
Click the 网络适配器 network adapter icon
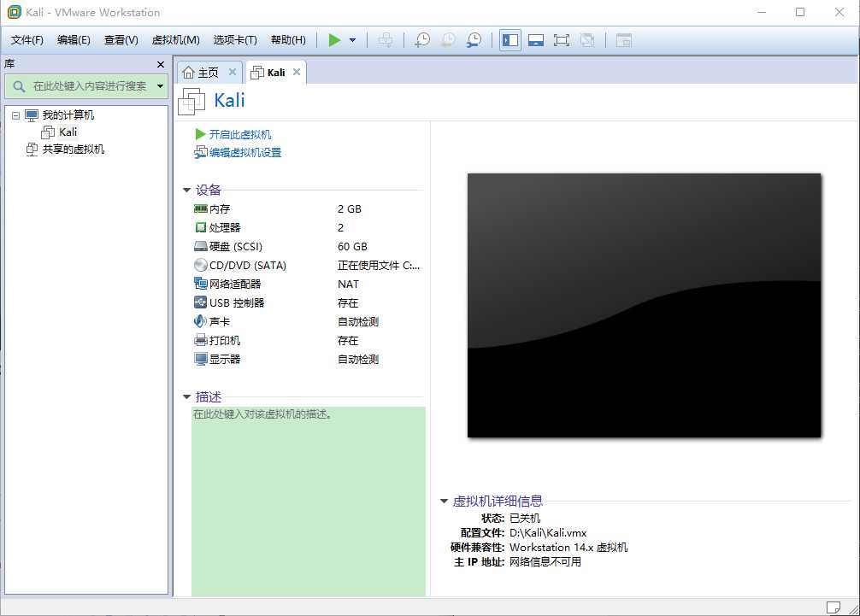pos(201,284)
